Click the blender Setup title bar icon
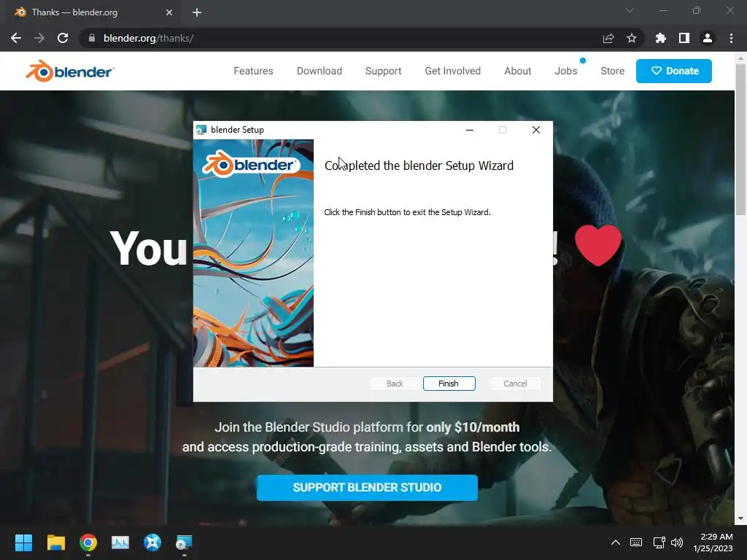This screenshot has width=747, height=560. (x=201, y=130)
